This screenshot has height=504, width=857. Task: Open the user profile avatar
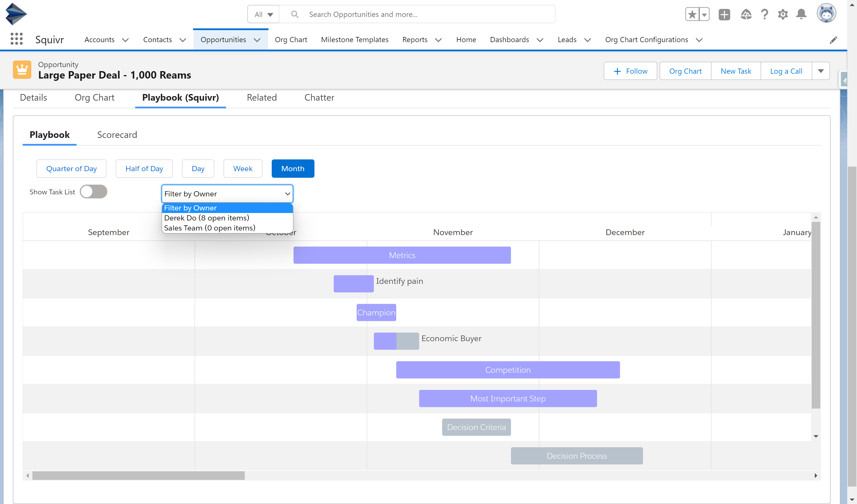(826, 13)
